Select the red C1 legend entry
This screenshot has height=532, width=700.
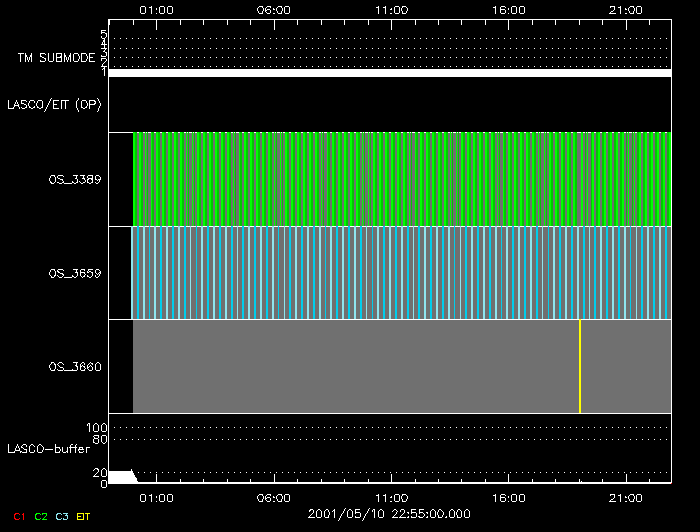[x=18, y=516]
